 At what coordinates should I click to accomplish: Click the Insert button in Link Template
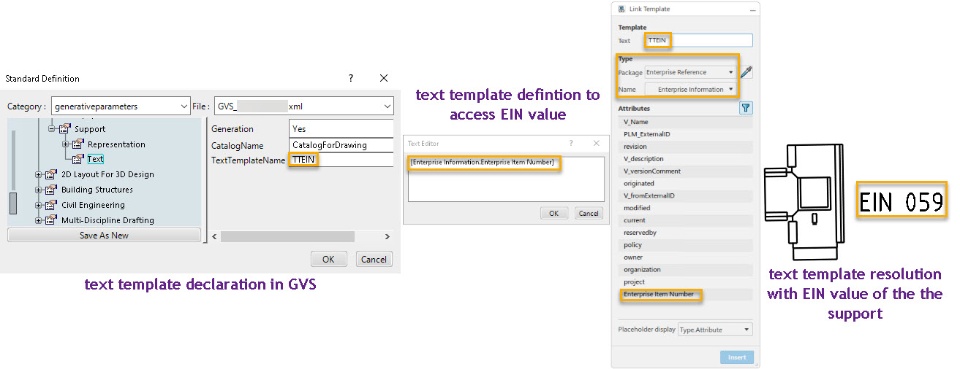point(737,357)
